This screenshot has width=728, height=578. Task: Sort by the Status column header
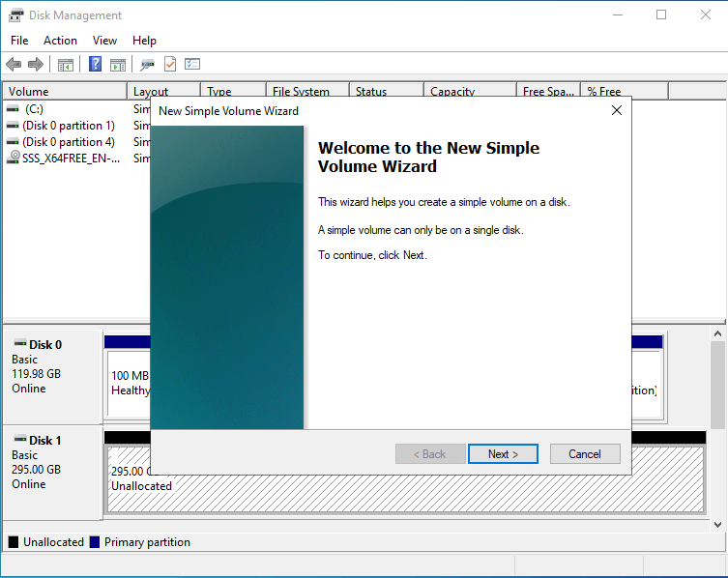tap(387, 92)
